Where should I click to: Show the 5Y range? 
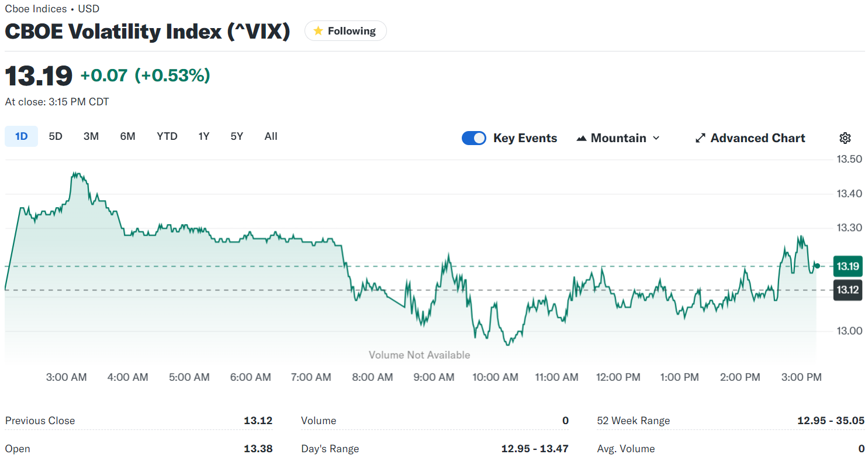pyautogui.click(x=237, y=136)
